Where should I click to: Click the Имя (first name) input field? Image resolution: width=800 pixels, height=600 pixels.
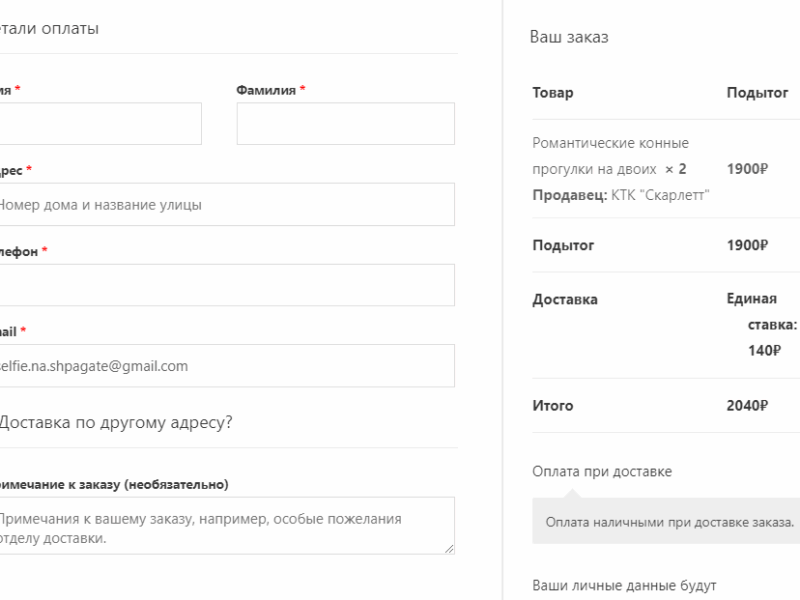tap(100, 123)
